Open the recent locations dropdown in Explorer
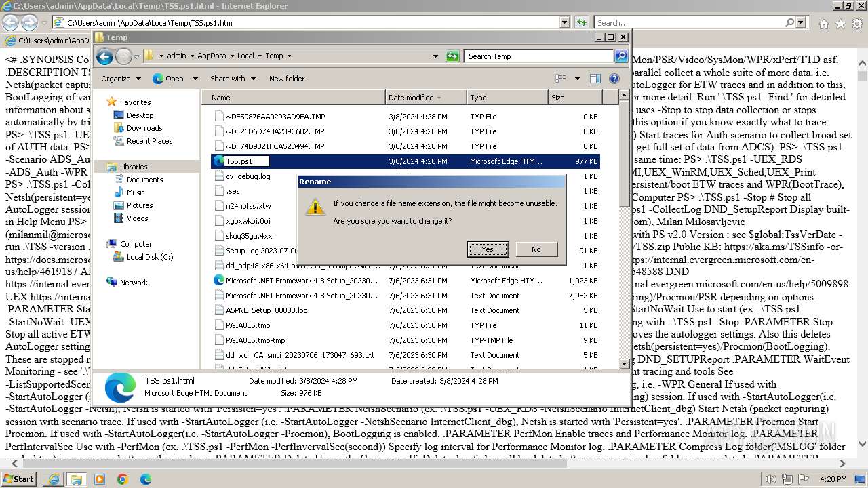The width and height of the screenshot is (868, 488). tap(136, 56)
